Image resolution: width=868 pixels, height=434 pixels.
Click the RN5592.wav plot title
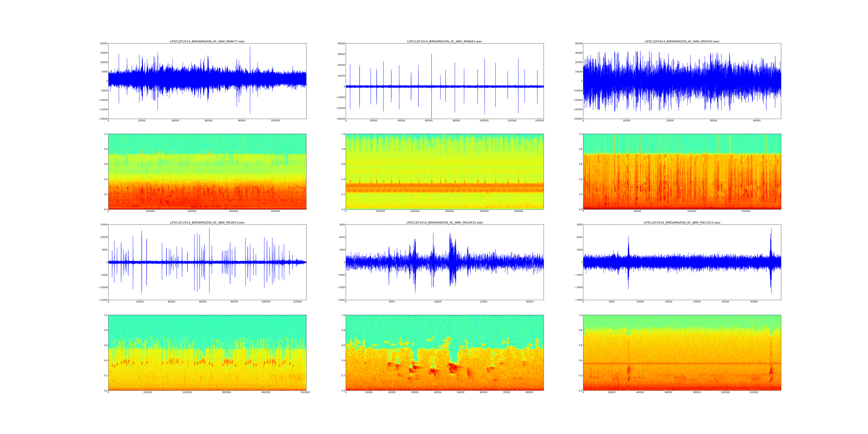pyautogui.click(x=682, y=41)
